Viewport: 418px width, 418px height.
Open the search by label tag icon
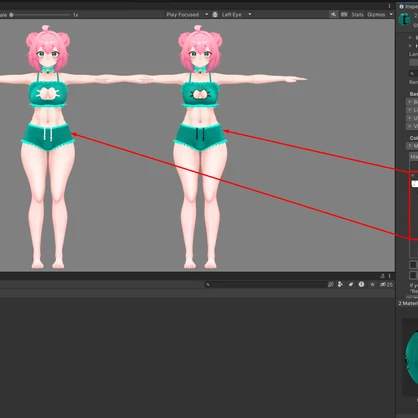point(351,284)
